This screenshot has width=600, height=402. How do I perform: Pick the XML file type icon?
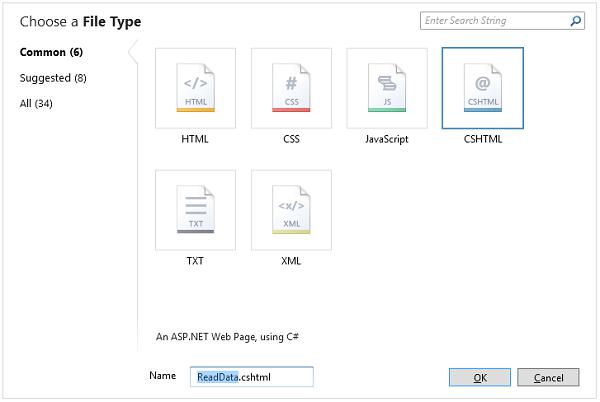click(x=291, y=210)
